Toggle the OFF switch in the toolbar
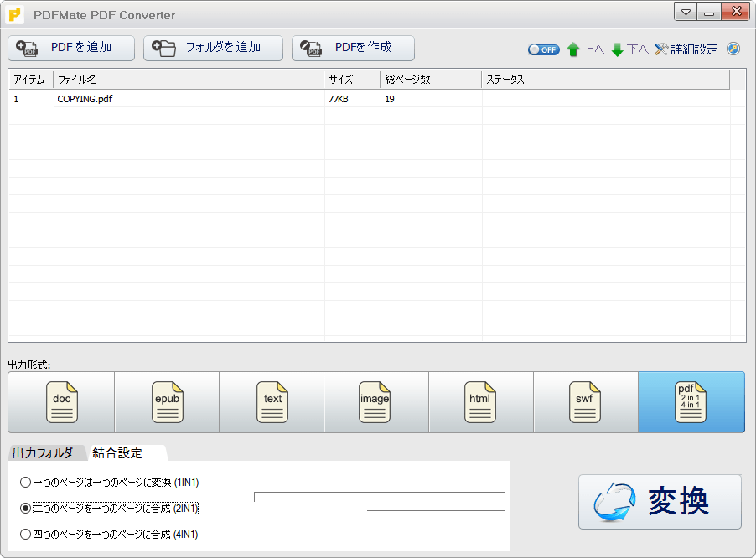 [x=543, y=49]
